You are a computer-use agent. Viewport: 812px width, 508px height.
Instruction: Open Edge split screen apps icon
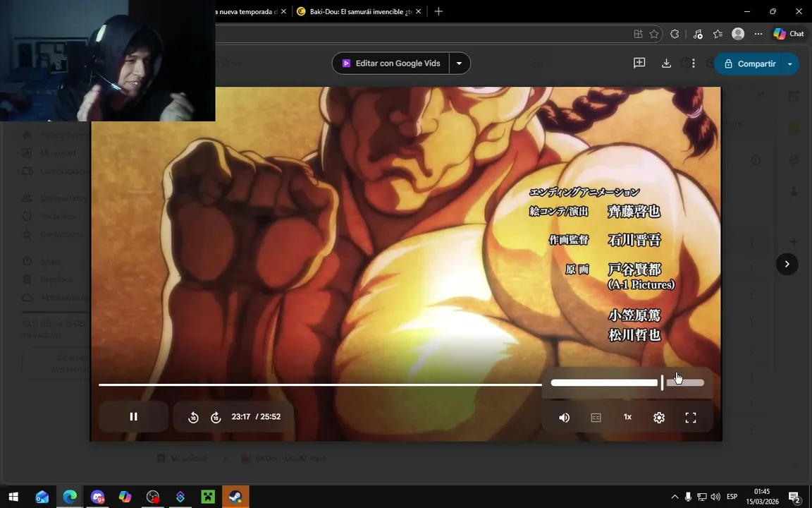[638, 34]
